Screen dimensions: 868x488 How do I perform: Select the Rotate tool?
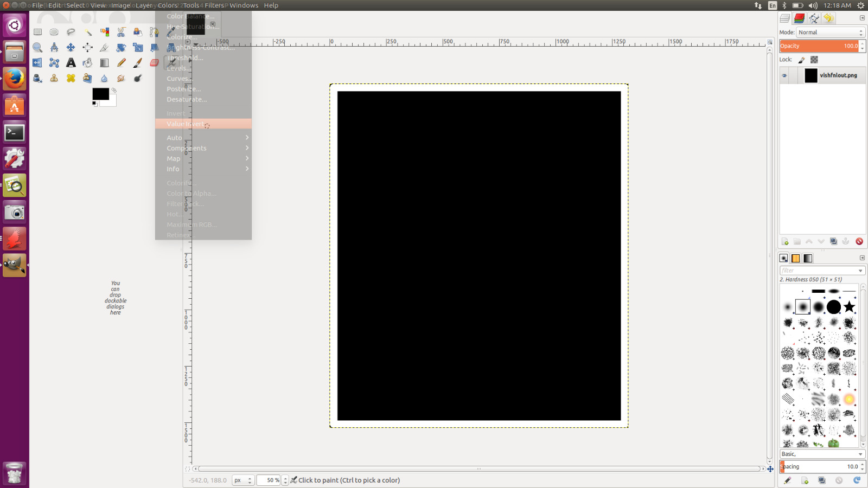[122, 48]
